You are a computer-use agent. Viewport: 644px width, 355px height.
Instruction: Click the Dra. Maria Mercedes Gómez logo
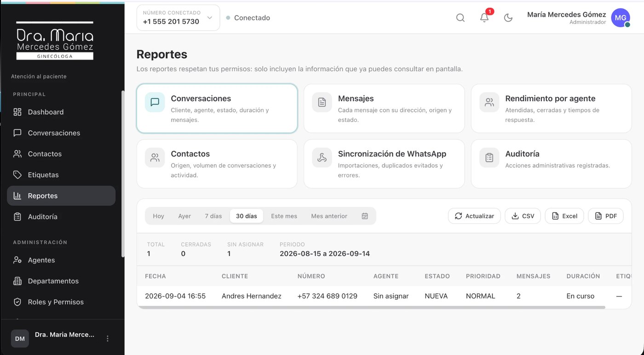coord(55,41)
